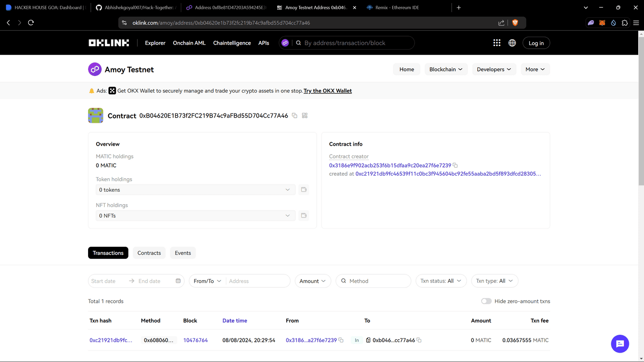
Task: Show the contract address QR code
Action: 305,116
